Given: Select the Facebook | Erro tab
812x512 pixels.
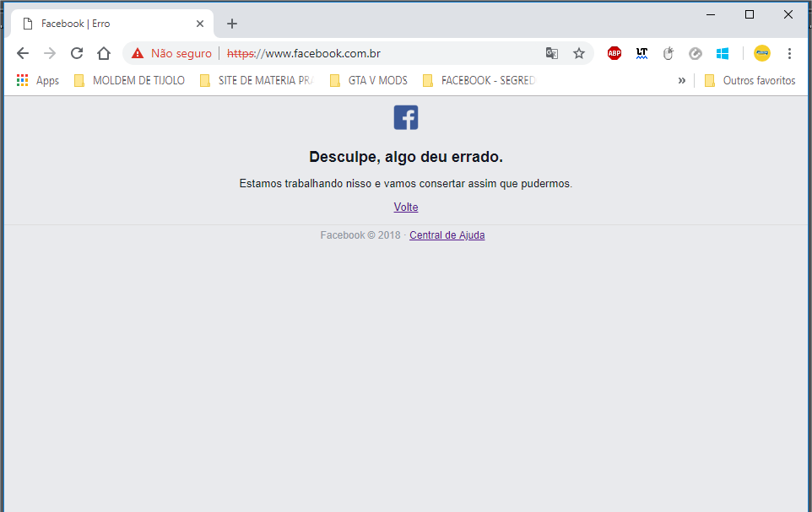Looking at the screenshot, I should pos(112,24).
